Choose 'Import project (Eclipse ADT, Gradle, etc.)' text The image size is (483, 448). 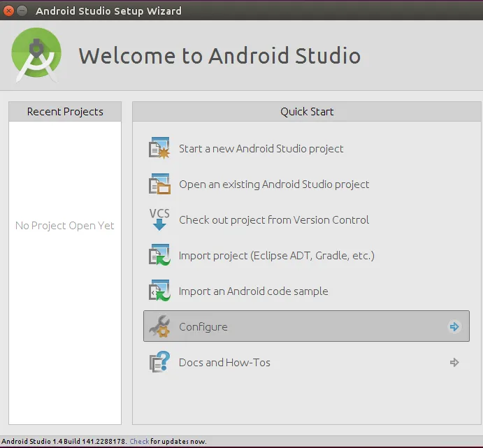[276, 256]
